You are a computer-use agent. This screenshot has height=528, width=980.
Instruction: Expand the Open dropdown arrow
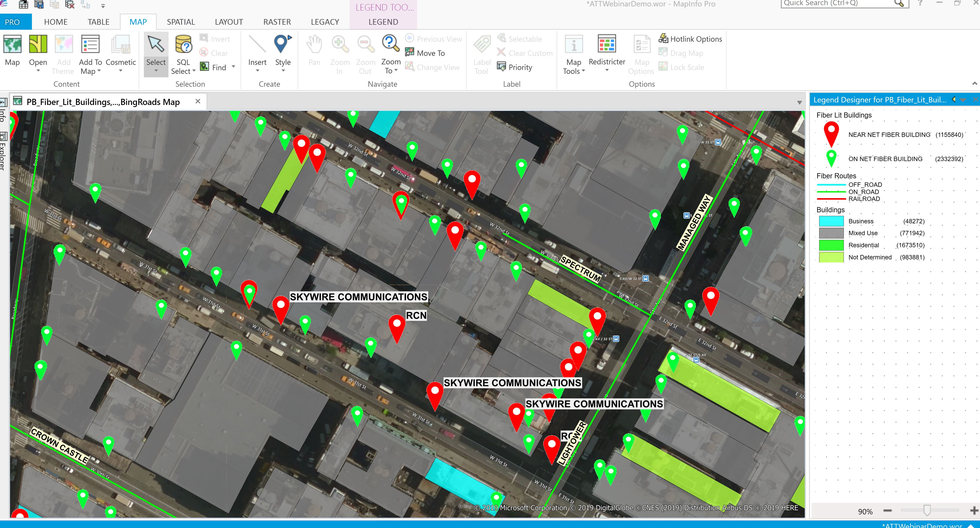(x=38, y=71)
